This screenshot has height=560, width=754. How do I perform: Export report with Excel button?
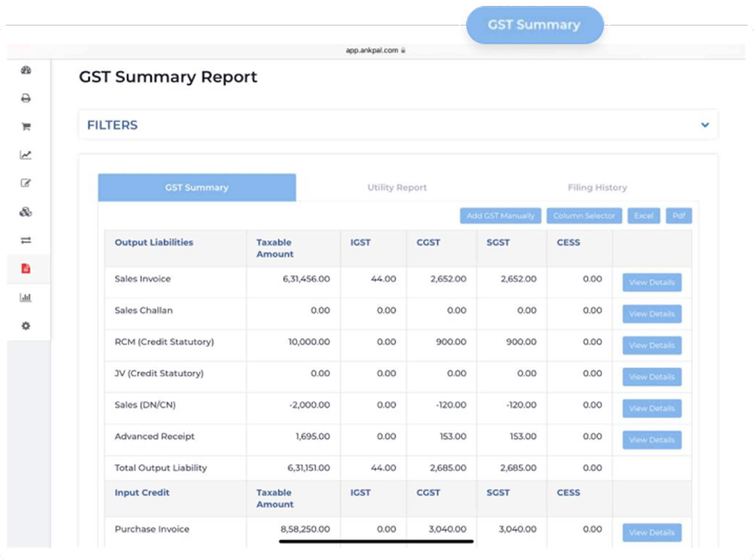644,216
